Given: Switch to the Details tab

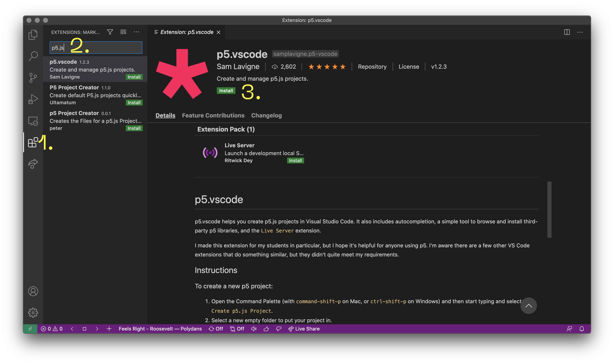Looking at the screenshot, I should click(x=165, y=115).
